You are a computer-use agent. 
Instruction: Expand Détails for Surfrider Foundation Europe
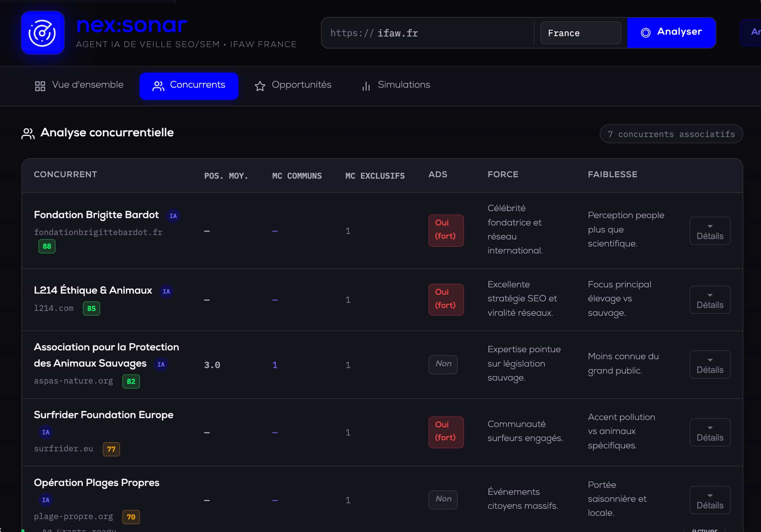tap(710, 433)
